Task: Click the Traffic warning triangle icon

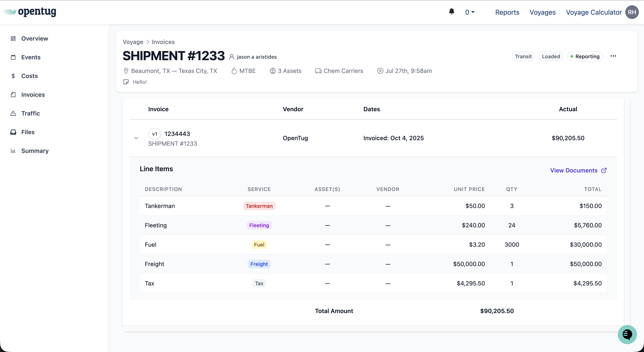Action: point(13,113)
